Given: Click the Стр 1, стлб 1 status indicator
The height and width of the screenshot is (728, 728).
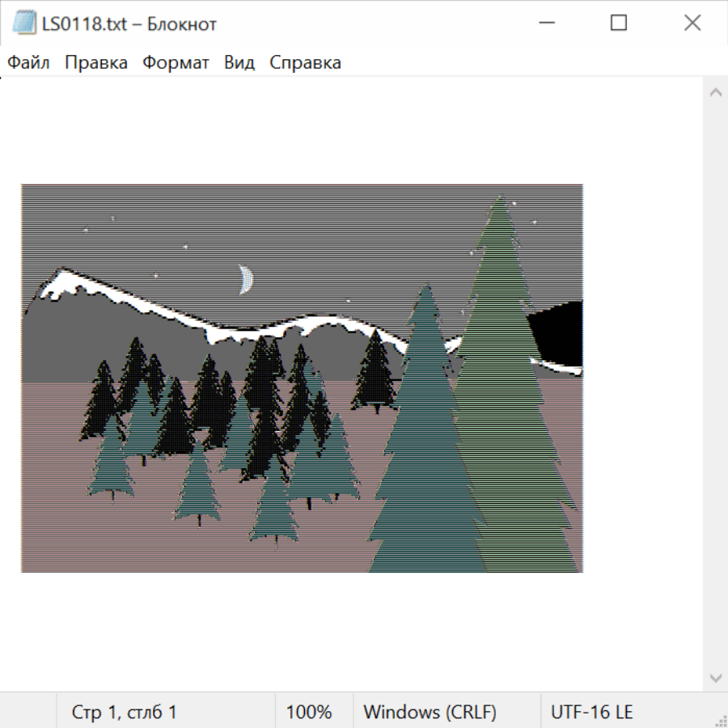Looking at the screenshot, I should (124, 712).
